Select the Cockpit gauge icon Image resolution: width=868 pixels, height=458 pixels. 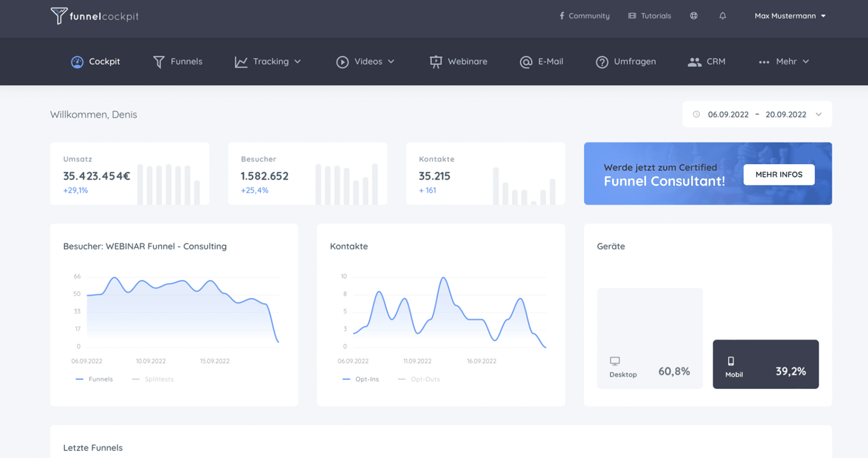78,61
